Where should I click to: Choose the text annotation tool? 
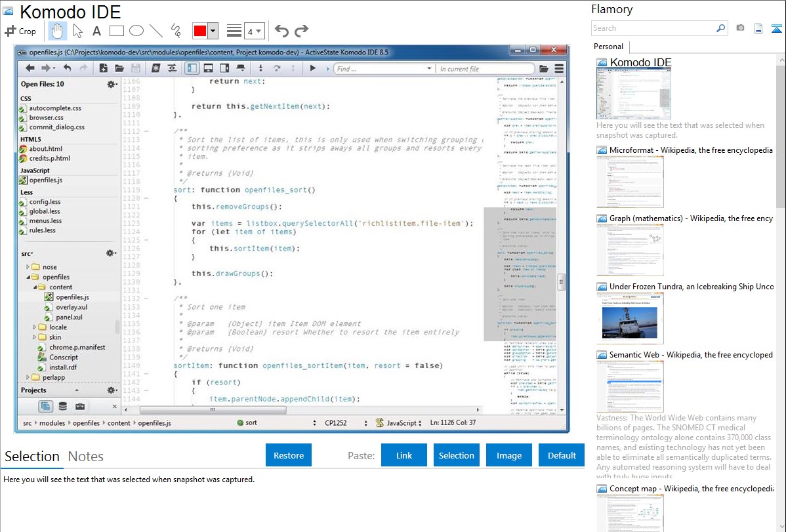pos(96,31)
